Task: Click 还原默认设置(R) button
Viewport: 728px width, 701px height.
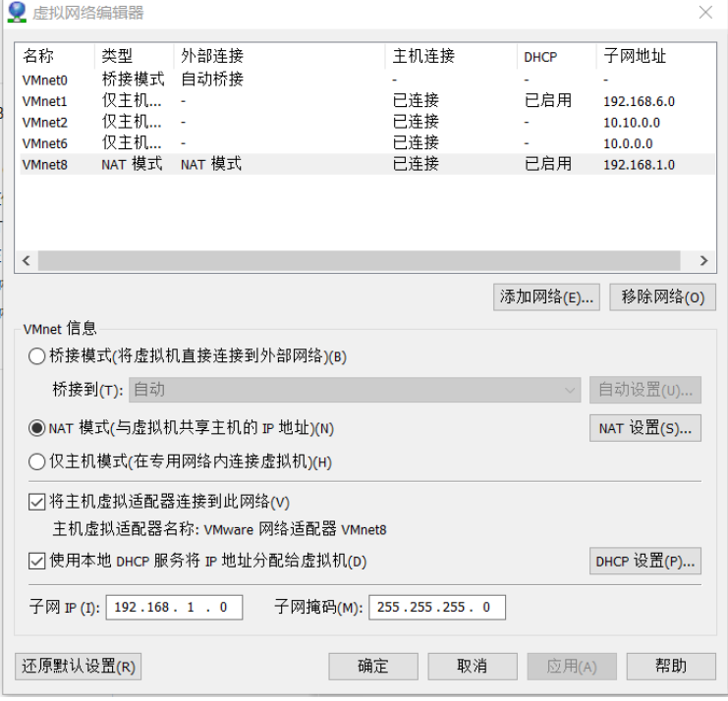Action: [78, 668]
